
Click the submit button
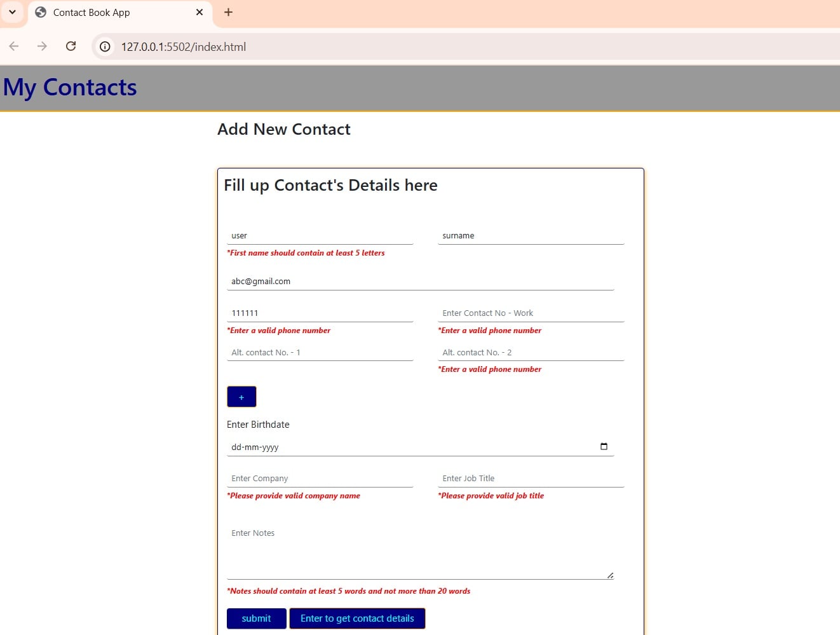256,618
